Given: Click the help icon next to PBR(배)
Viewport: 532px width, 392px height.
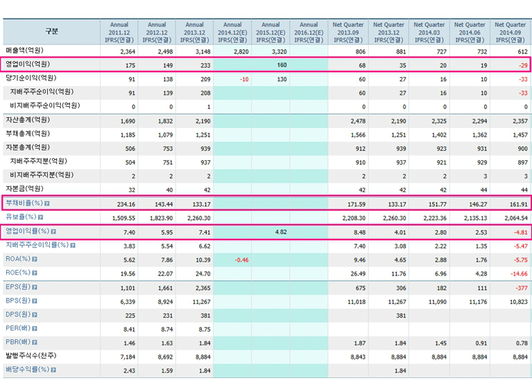Looking at the screenshot, I should pos(34,342).
